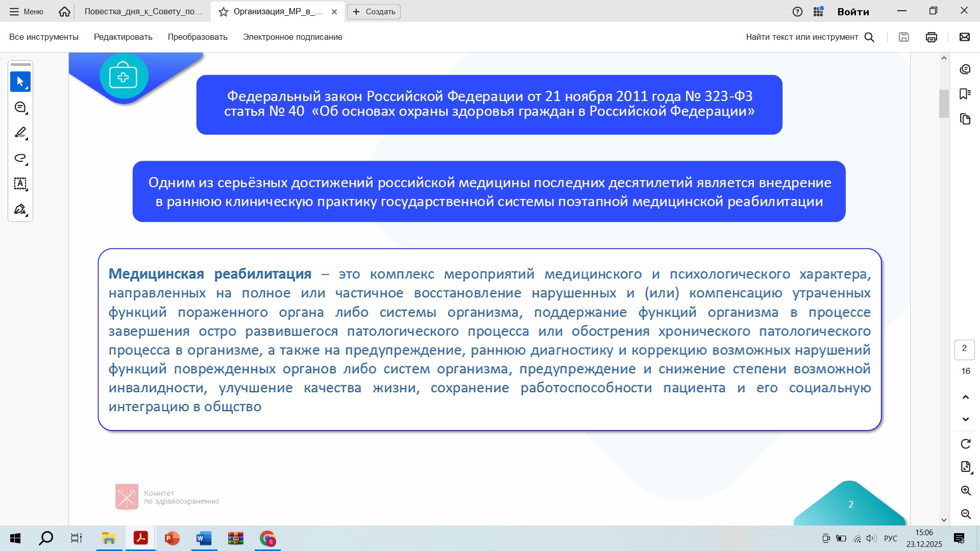Open the fill and sign pen tool

click(x=20, y=209)
